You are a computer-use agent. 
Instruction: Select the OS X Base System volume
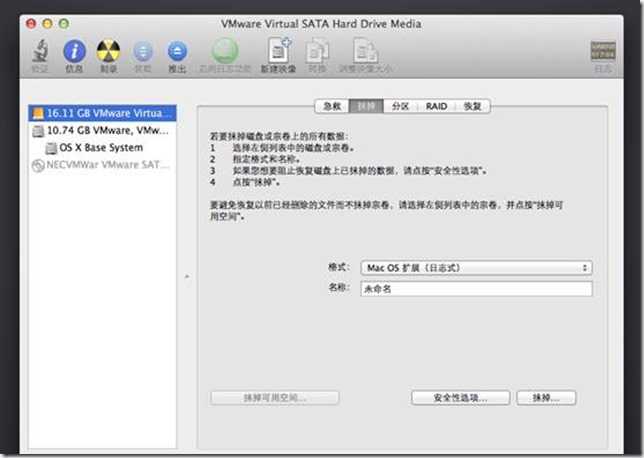102,147
